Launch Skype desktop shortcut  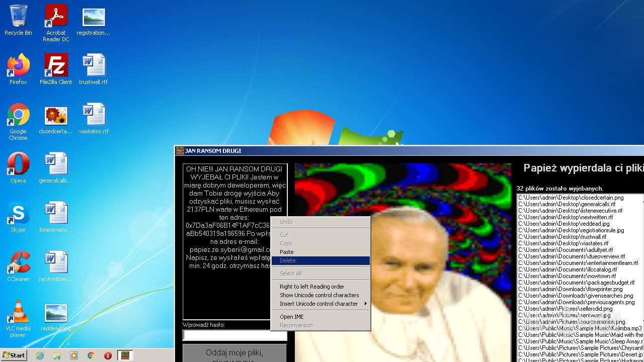(18, 218)
